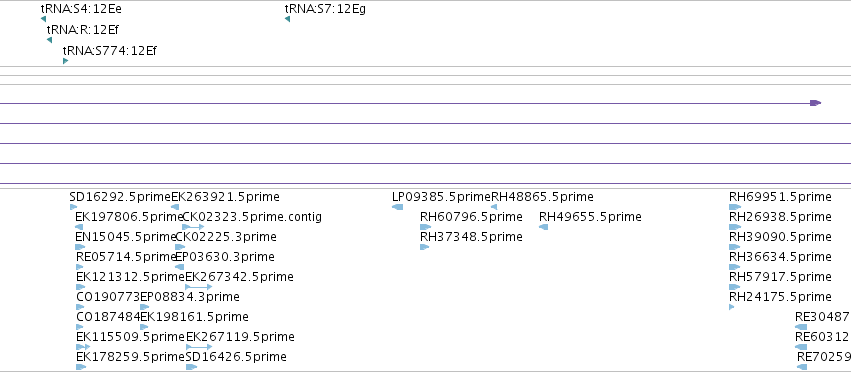851x372 pixels.
Task: Open the RH48865.5prime label
Action: point(542,197)
